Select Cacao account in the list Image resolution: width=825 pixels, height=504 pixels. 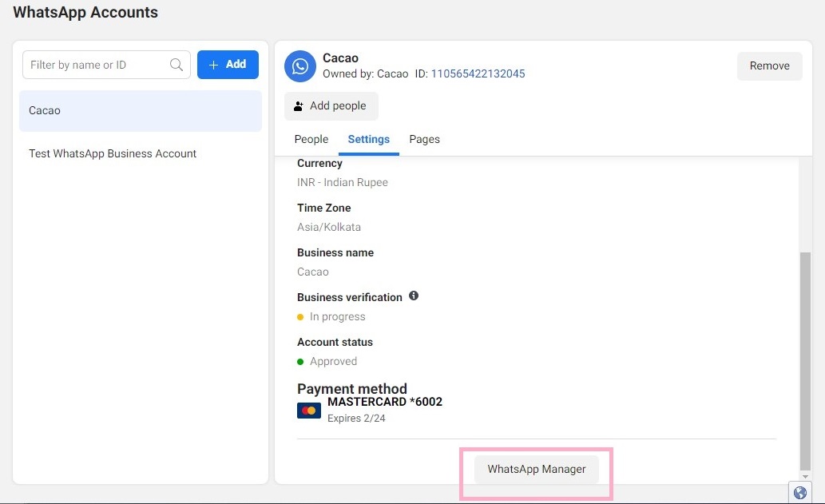pyautogui.click(x=141, y=110)
